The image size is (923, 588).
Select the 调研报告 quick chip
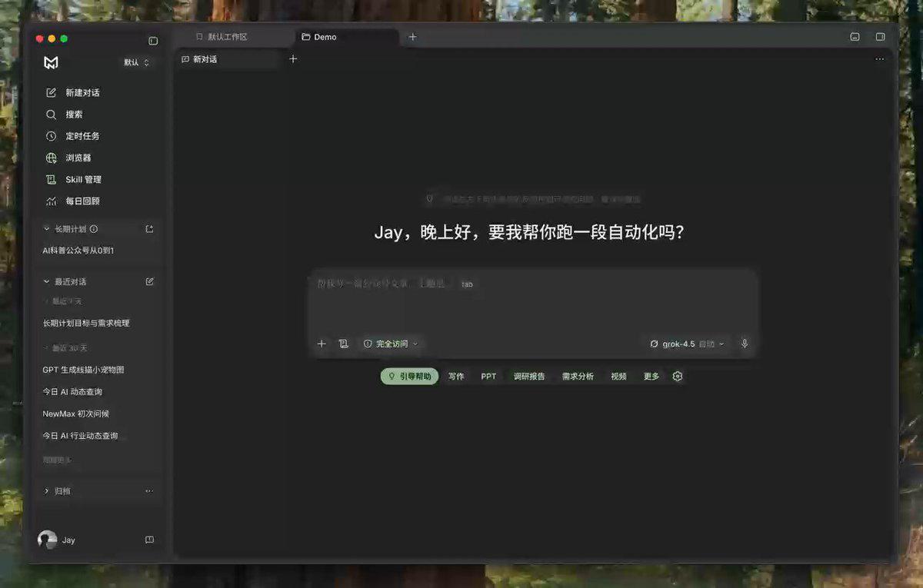[529, 377]
